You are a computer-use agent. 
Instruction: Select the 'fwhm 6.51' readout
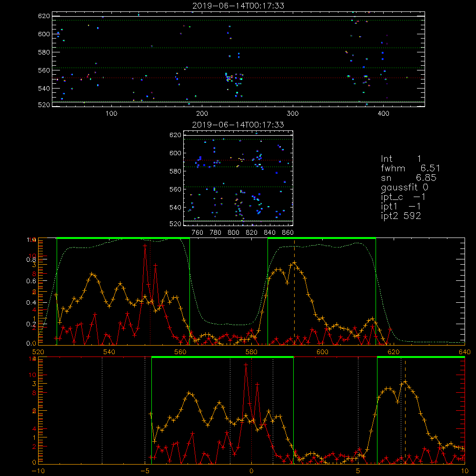point(410,168)
